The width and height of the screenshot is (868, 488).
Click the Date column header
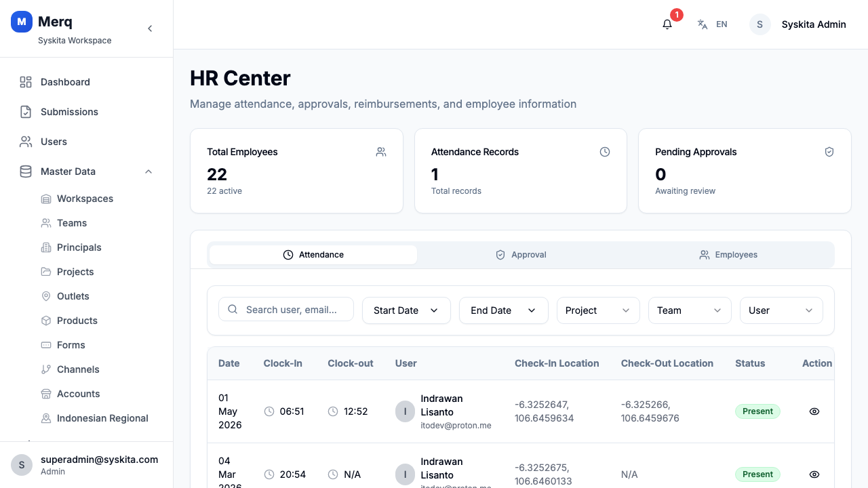(229, 363)
